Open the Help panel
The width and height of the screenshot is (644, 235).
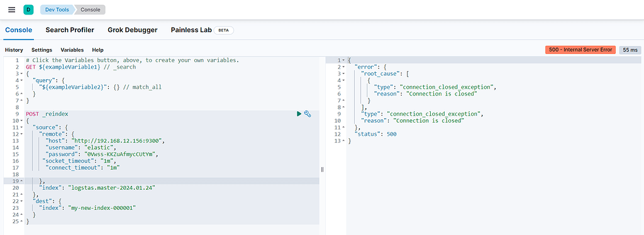(x=97, y=50)
